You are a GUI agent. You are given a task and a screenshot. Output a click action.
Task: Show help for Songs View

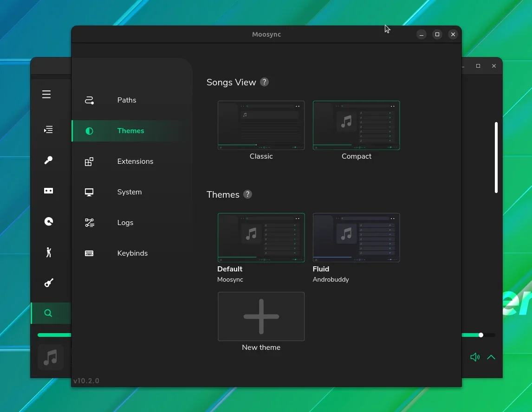264,82
